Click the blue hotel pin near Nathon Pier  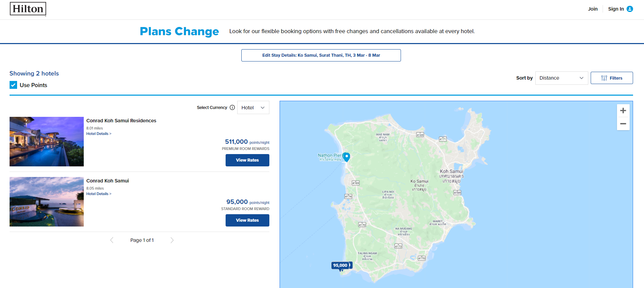pyautogui.click(x=347, y=157)
